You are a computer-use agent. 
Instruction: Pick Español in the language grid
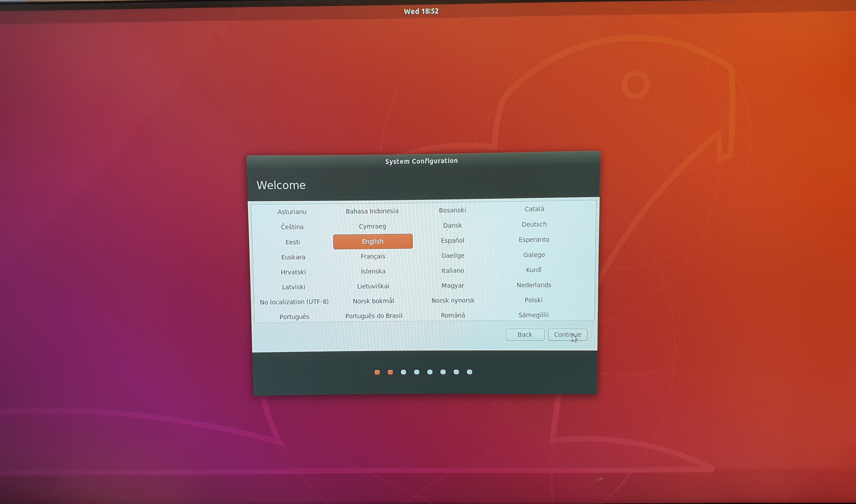point(452,240)
